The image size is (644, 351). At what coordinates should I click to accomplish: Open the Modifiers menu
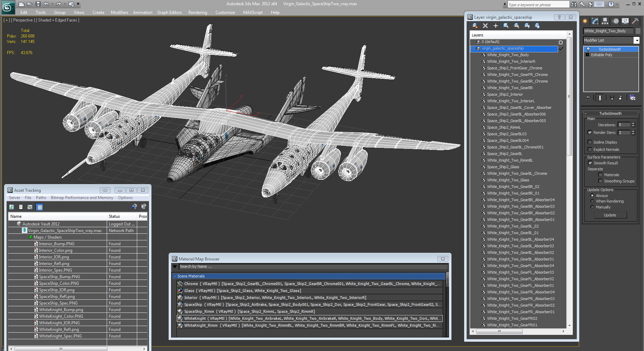pyautogui.click(x=120, y=12)
